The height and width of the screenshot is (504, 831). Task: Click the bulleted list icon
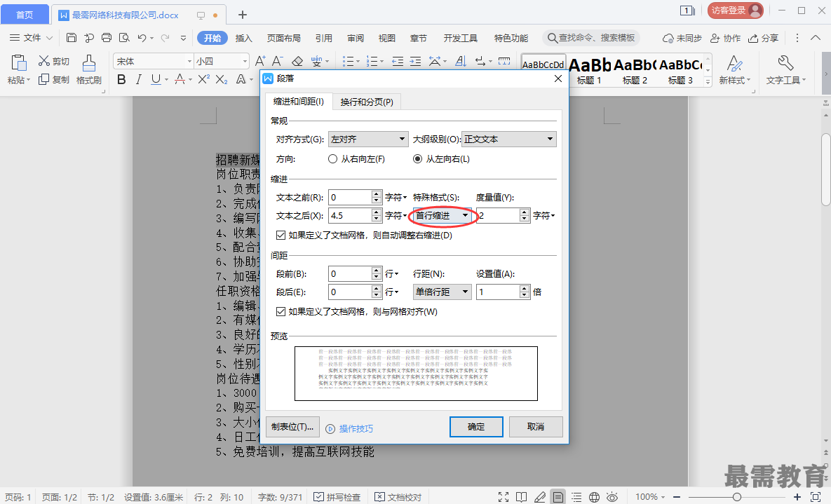coord(348,61)
